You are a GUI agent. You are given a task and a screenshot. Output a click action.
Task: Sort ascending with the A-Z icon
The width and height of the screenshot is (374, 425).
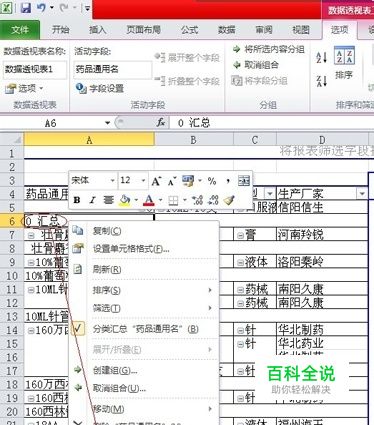(321, 58)
